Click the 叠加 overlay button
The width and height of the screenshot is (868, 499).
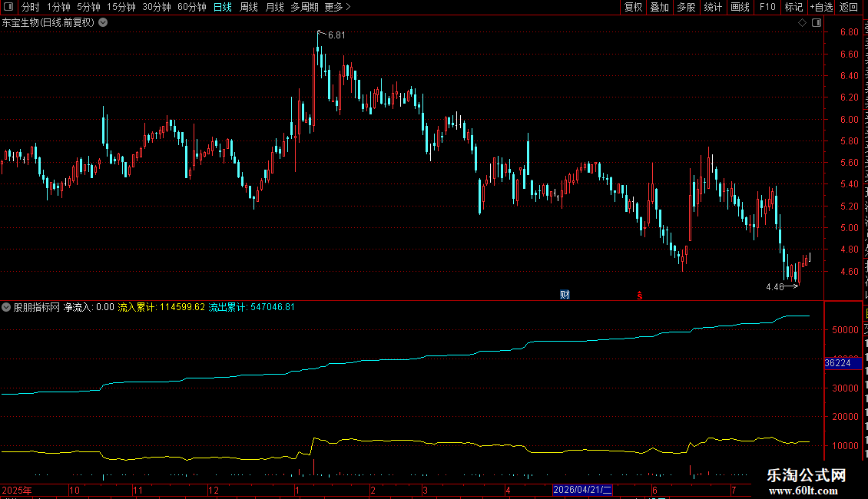(x=659, y=7)
